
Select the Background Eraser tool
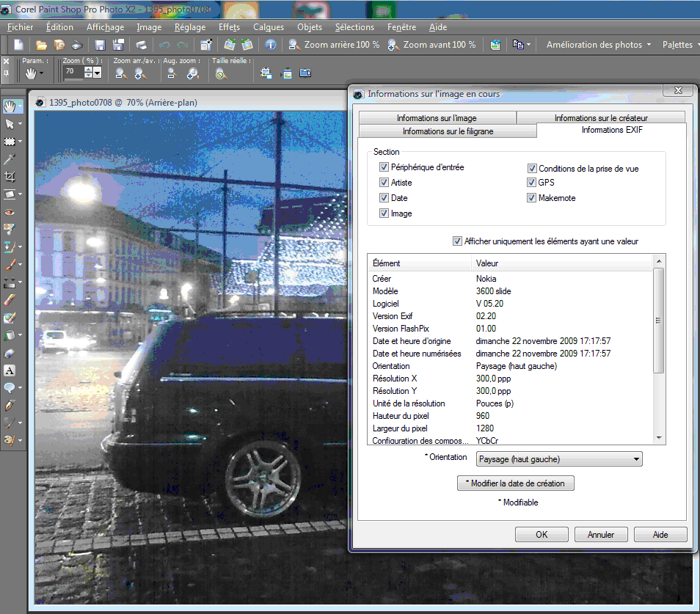(10, 317)
